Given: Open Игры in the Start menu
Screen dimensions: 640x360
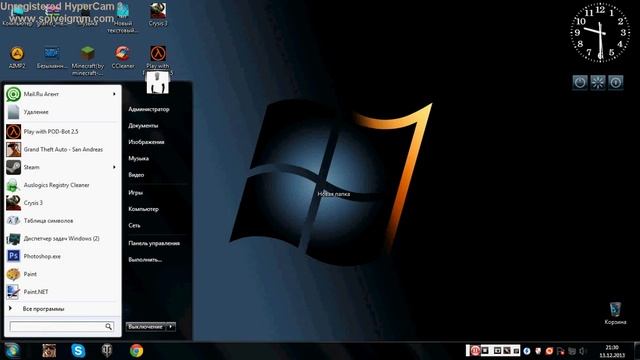Looking at the screenshot, I should point(135,193).
